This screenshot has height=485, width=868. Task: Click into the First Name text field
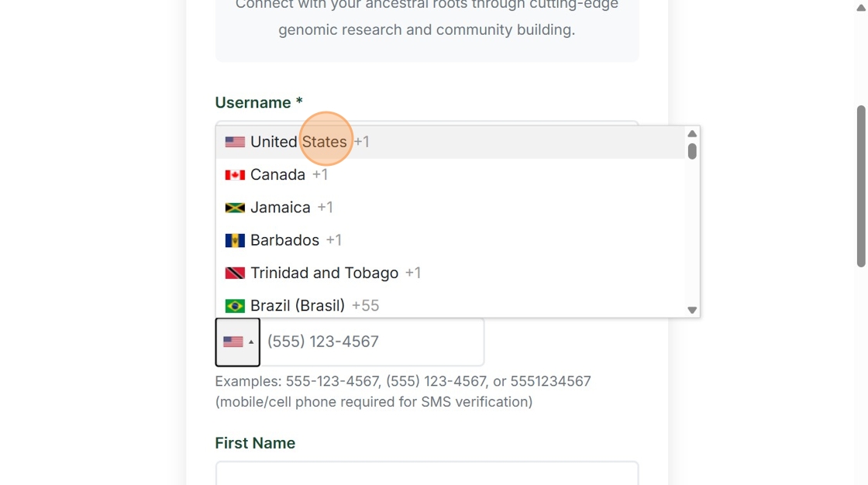426,473
